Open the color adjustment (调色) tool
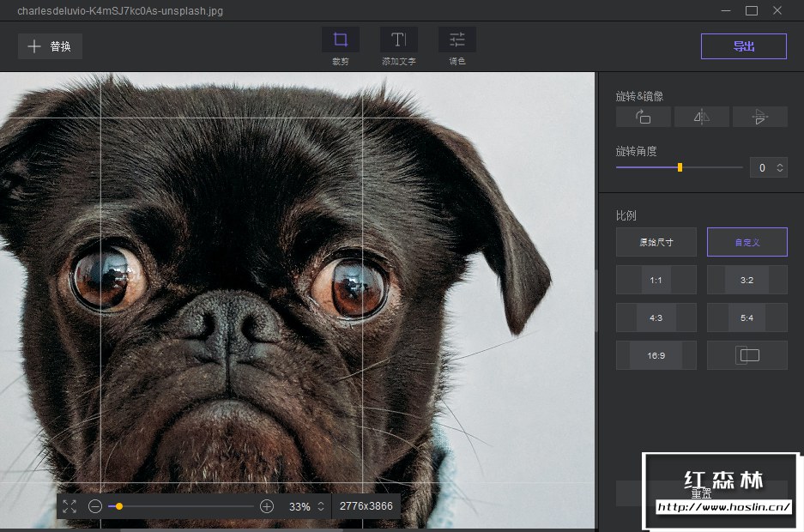This screenshot has width=804, height=532. [x=456, y=40]
